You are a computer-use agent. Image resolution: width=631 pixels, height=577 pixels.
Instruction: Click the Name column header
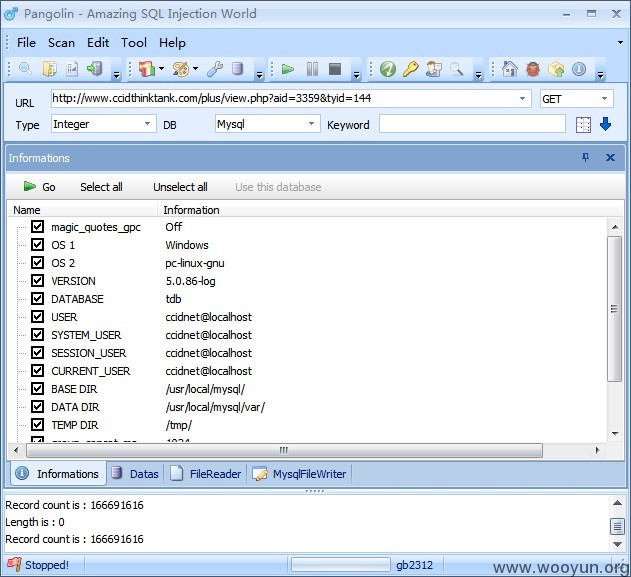(82, 210)
